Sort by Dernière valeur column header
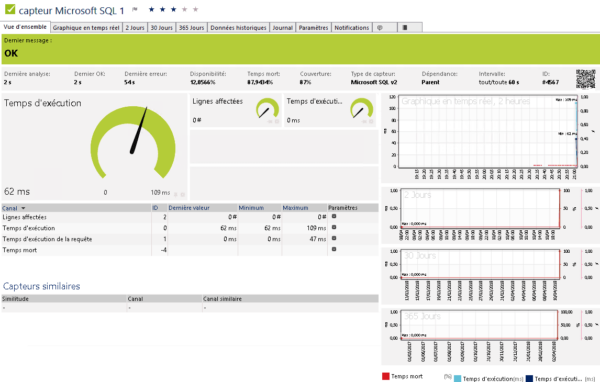600x382 pixels. pyautogui.click(x=189, y=208)
